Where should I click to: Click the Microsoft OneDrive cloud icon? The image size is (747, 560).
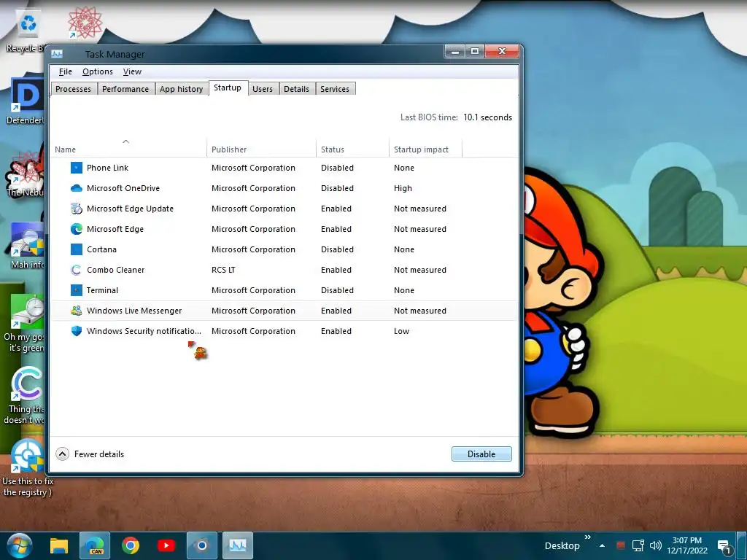click(x=76, y=188)
